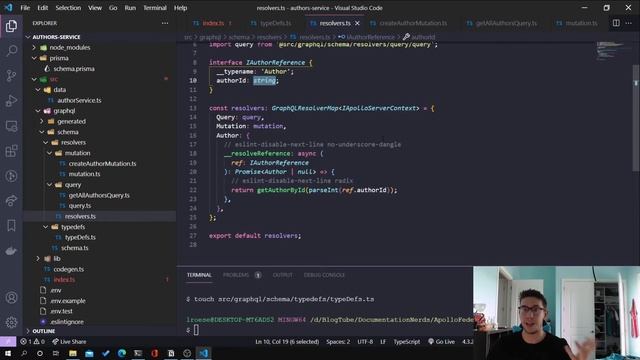Open the Help menu

(x=180, y=8)
